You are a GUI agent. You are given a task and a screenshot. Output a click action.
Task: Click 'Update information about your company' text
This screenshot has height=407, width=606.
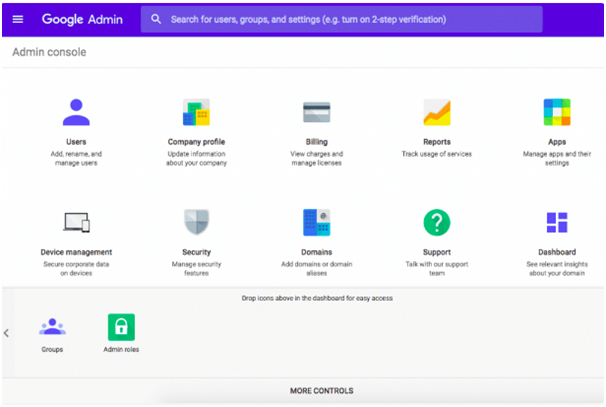click(196, 158)
